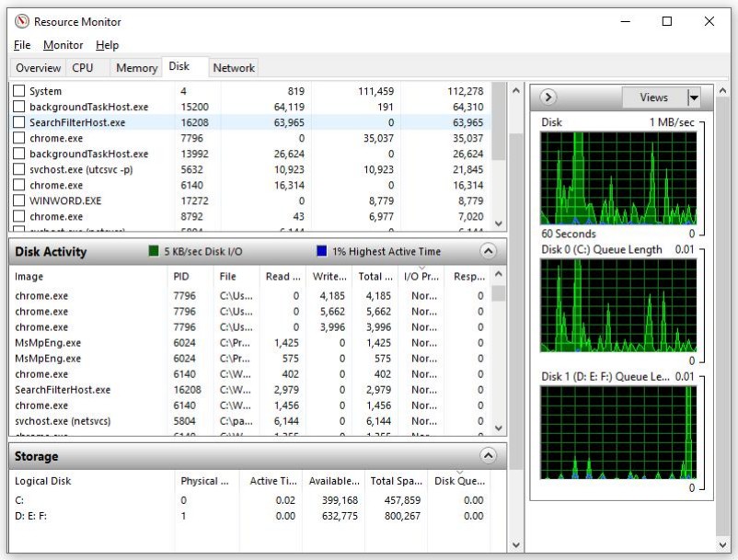Click graphs pane scroll-down arrow

(723, 545)
